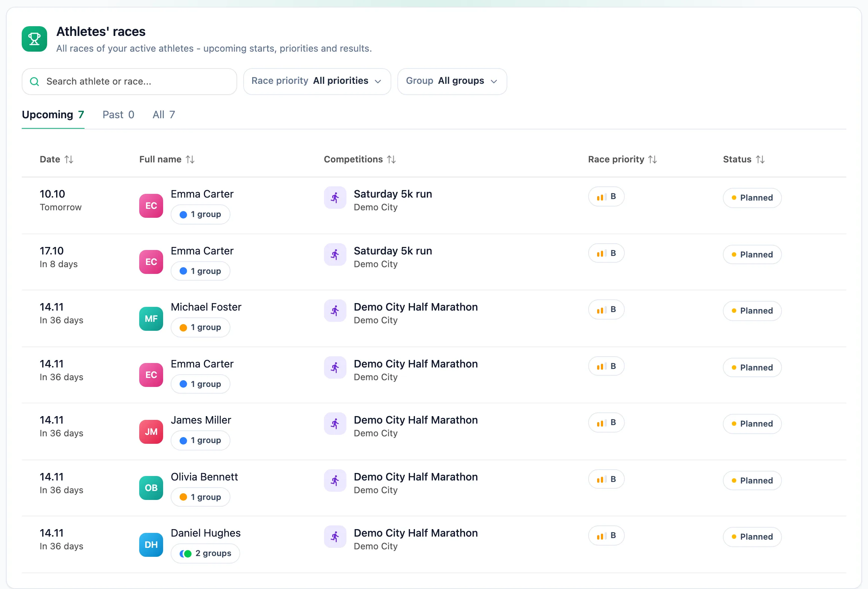Click the green trophy icon beside Athletes' races
Screen dimensions: 868x589
tap(34, 39)
